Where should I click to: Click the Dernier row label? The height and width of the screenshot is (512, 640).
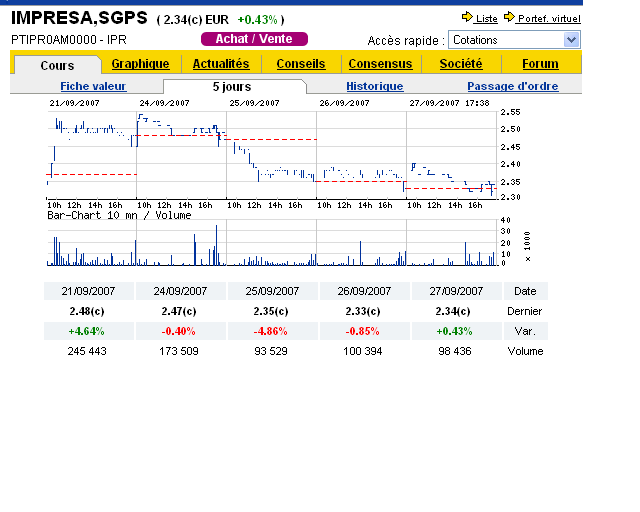point(524,311)
